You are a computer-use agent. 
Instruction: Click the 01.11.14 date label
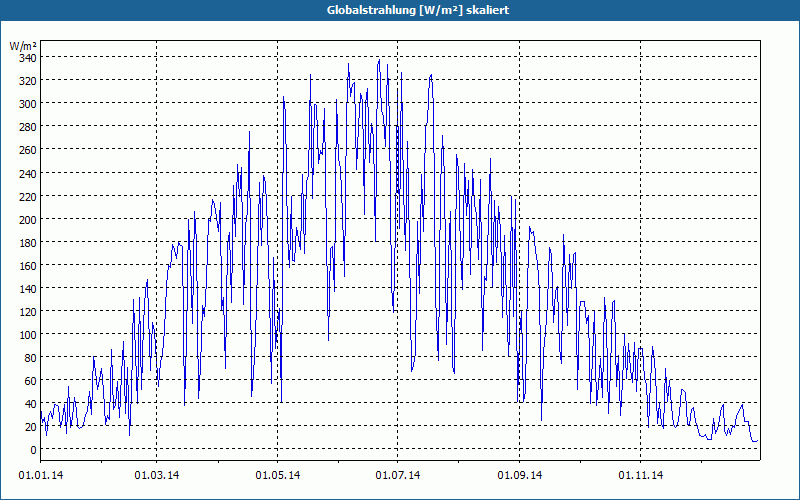coord(641,476)
